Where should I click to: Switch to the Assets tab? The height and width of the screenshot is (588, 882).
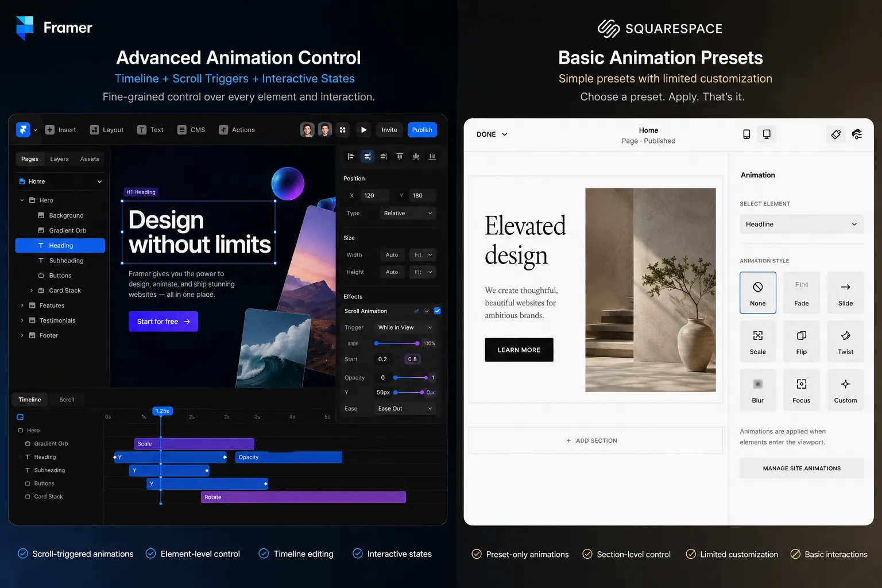(x=90, y=159)
